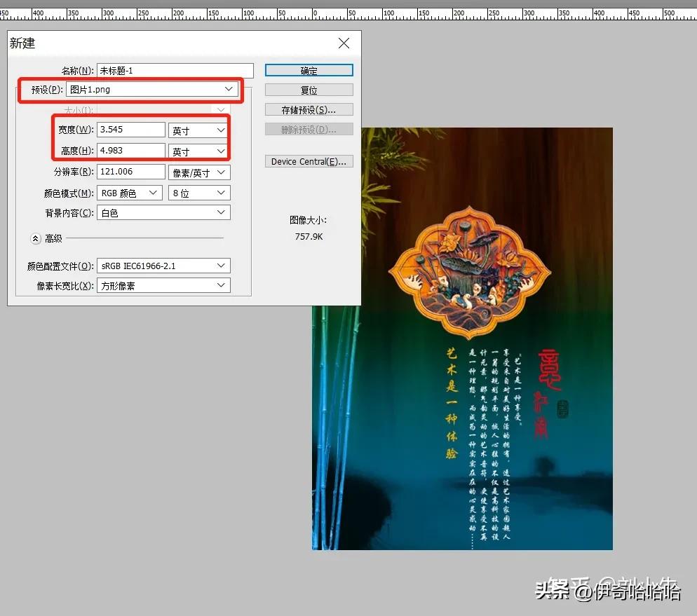Collapse the 高级 advanced section
Viewport: 697px width, 616px height.
35,238
